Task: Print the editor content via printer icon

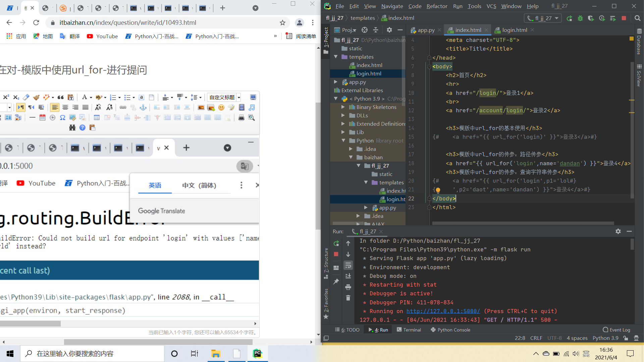Action: pos(241,118)
